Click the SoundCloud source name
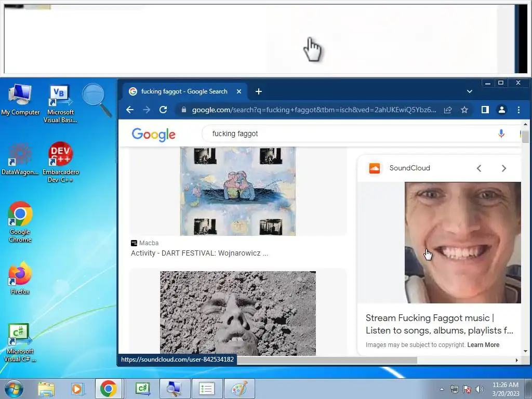 409,168
